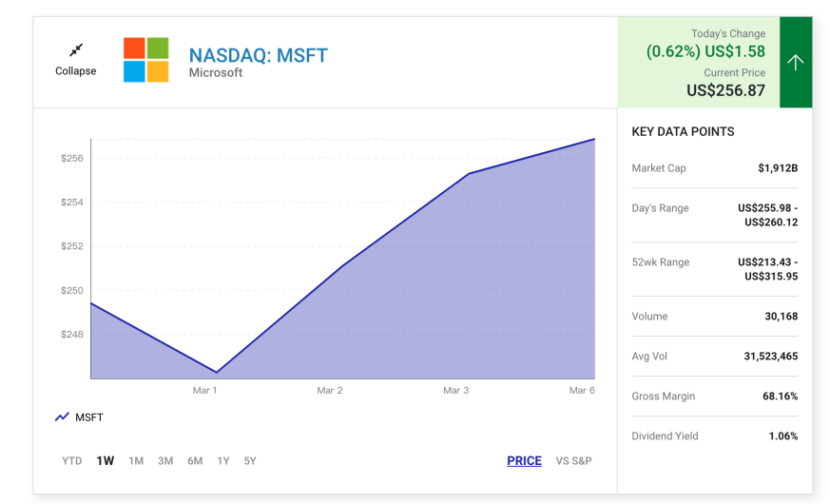The image size is (830, 504).
Task: Show the 6M chart range
Action: pyautogui.click(x=195, y=461)
